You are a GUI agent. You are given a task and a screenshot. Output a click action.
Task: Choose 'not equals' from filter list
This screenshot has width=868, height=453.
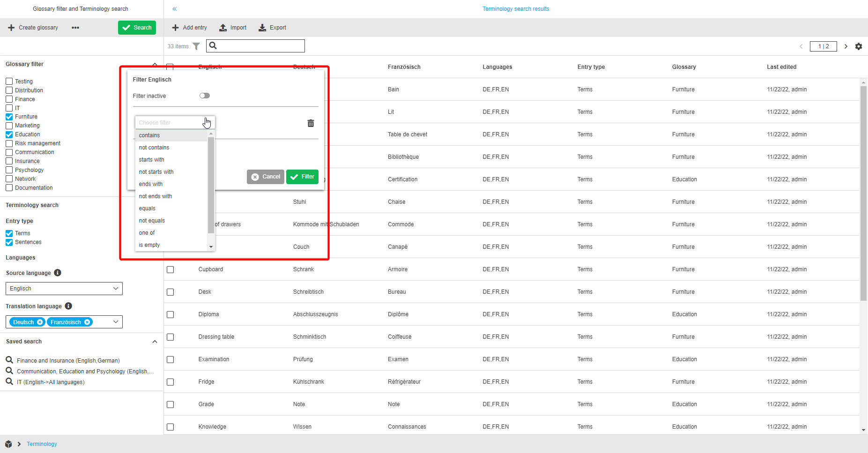pyautogui.click(x=152, y=221)
